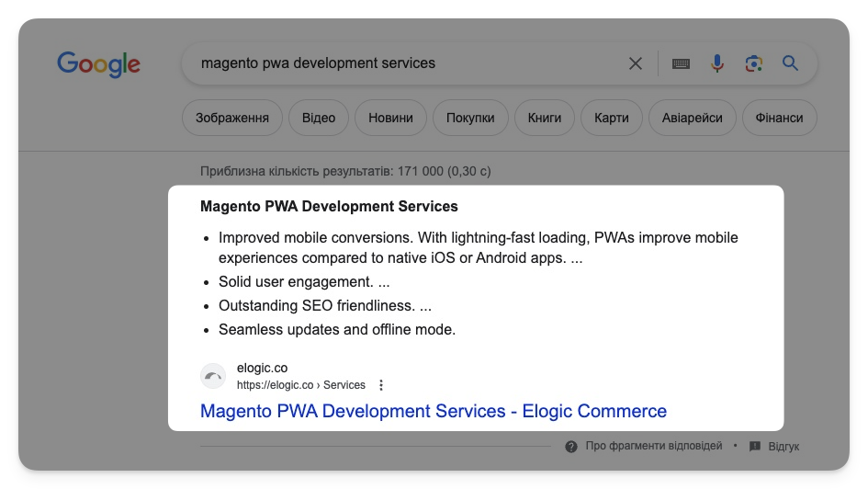Screen dimensions: 868x489
Task: Click 'Про фрагменти відповідей' link
Action: 654,446
